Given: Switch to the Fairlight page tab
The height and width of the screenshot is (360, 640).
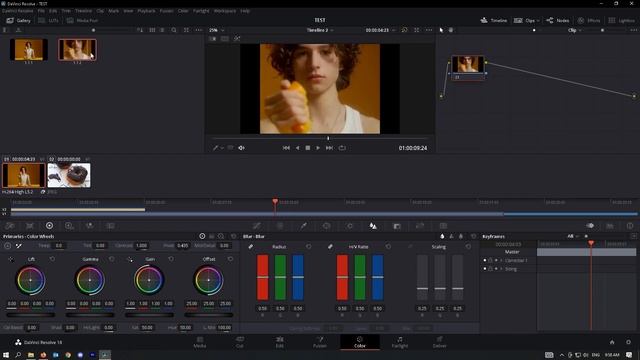Looking at the screenshot, I should (x=400, y=342).
